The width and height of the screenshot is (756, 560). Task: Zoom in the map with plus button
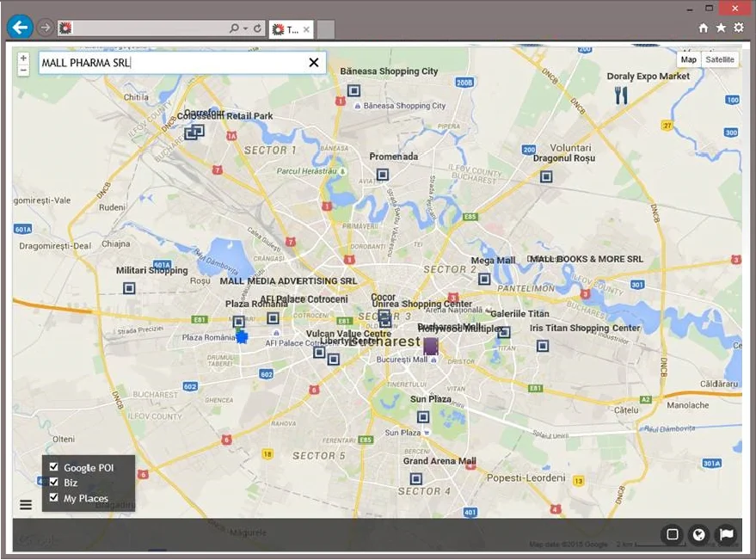(x=23, y=58)
